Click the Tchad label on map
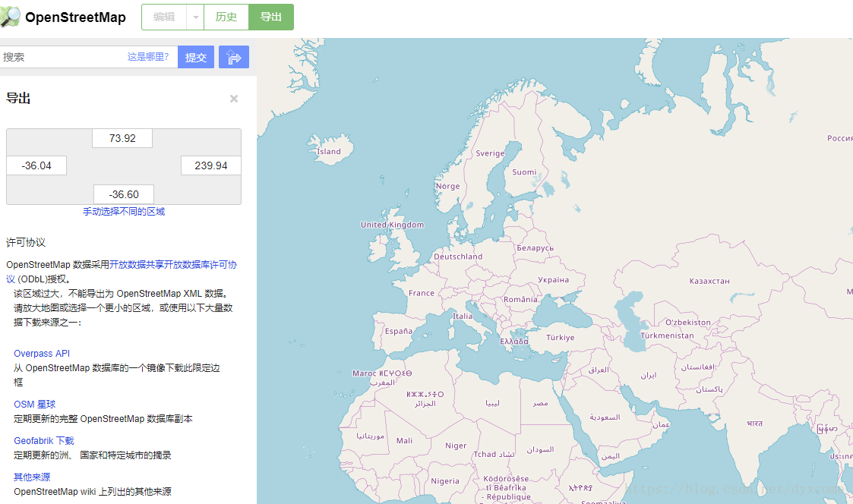 pos(485,455)
